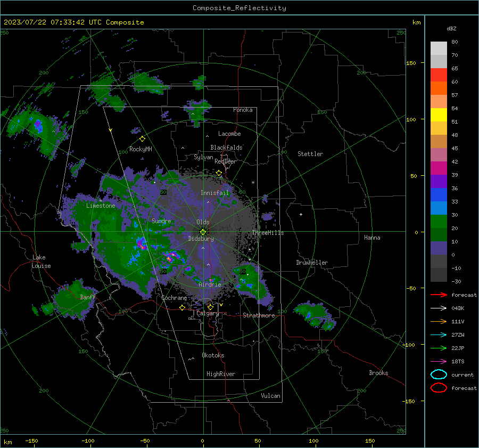Click the dBZ legend heading
This screenshot has width=479, height=448.
coord(451,28)
